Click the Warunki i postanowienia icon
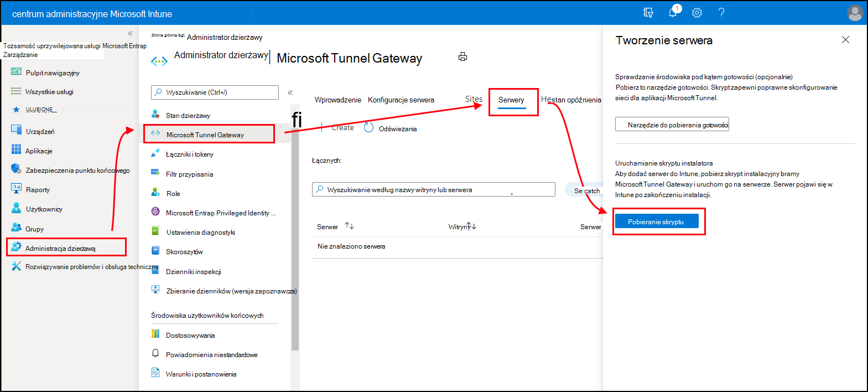 [155, 373]
